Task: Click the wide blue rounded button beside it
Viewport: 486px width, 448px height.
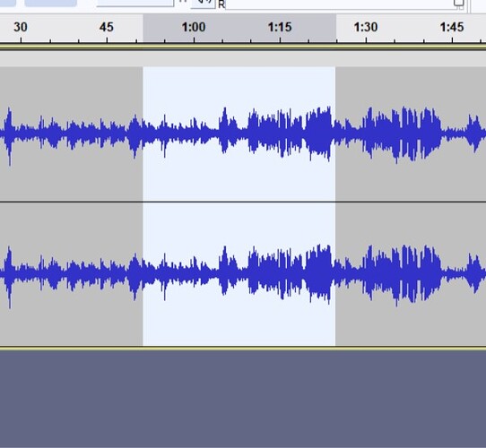Action: pyautogui.click(x=51, y=3)
